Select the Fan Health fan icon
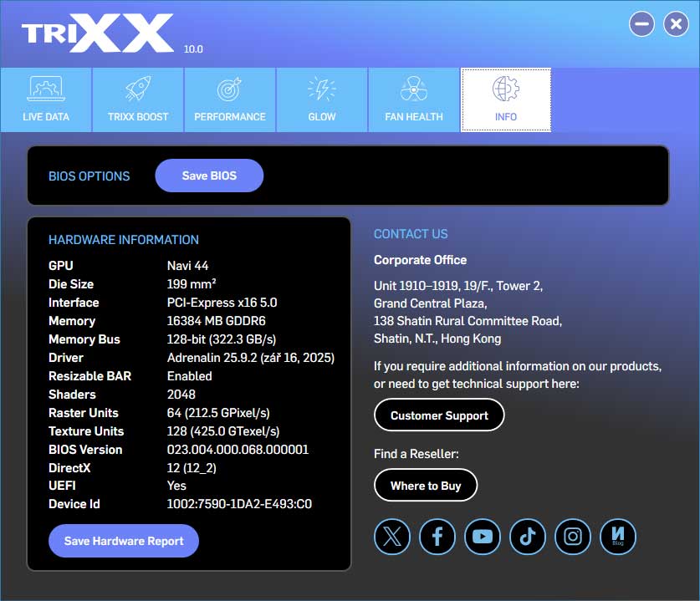 [x=413, y=89]
